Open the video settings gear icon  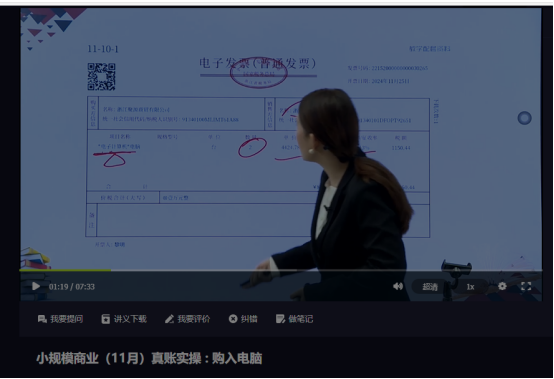click(502, 286)
